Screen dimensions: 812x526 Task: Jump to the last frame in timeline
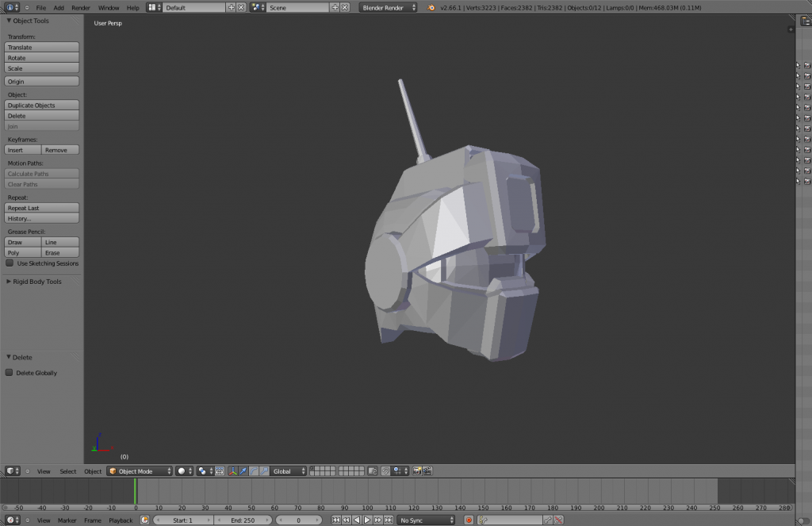click(387, 520)
